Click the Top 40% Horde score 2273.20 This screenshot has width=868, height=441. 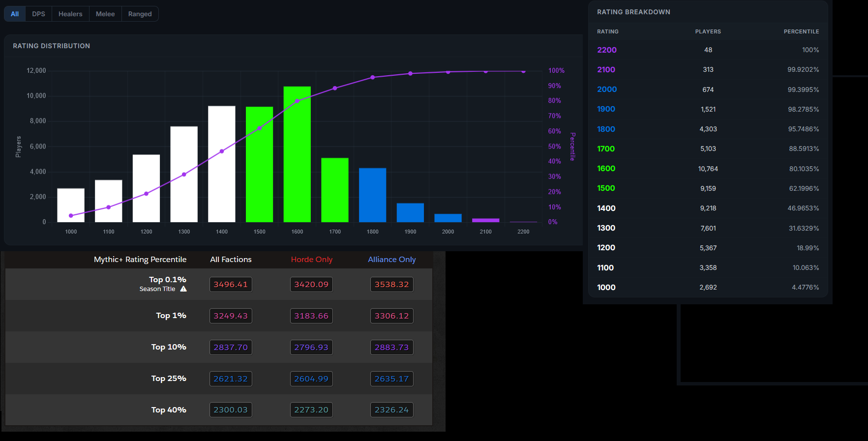[311, 410]
